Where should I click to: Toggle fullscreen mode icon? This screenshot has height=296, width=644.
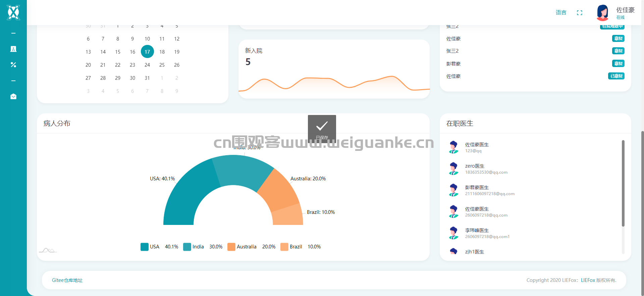pyautogui.click(x=580, y=13)
